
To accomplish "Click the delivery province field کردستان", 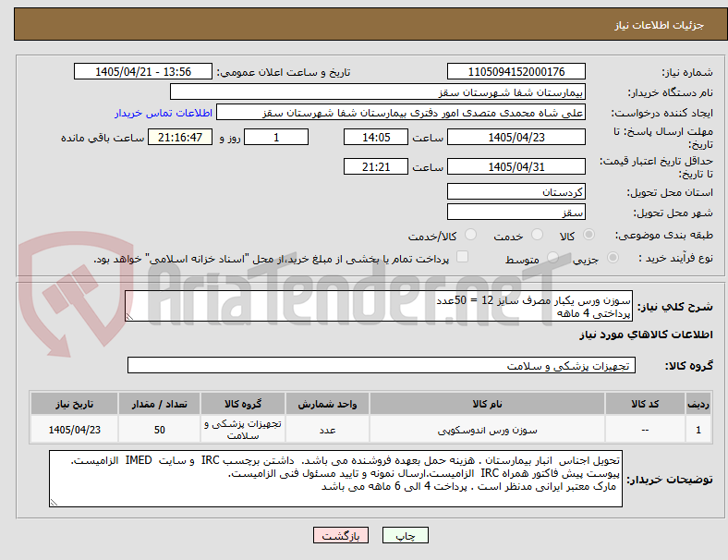I will click(516, 192).
